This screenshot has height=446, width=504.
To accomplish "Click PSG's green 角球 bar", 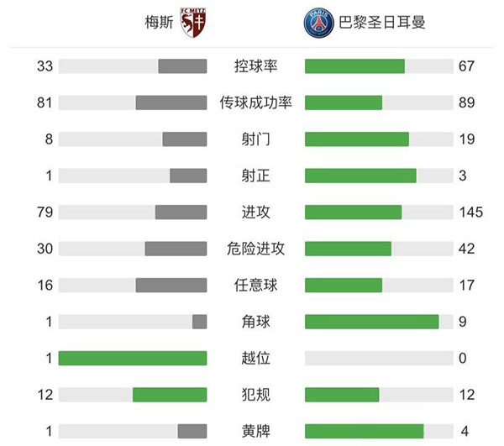I will [371, 322].
